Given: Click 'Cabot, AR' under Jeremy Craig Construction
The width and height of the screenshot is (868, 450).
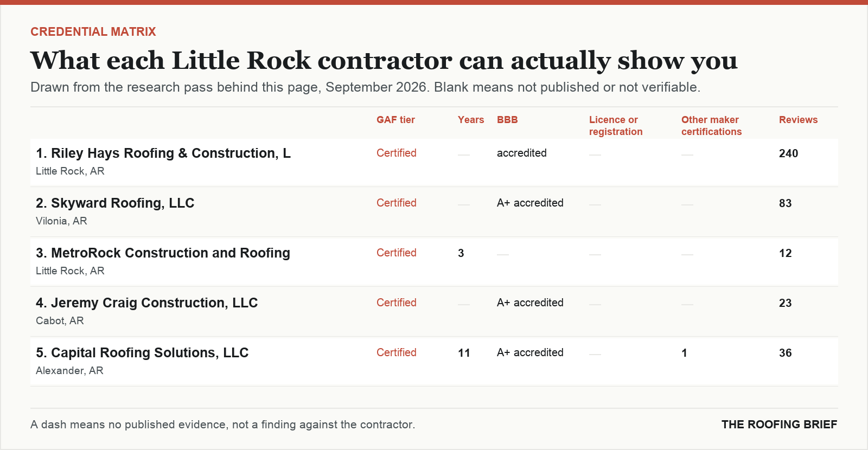Looking at the screenshot, I should [60, 321].
